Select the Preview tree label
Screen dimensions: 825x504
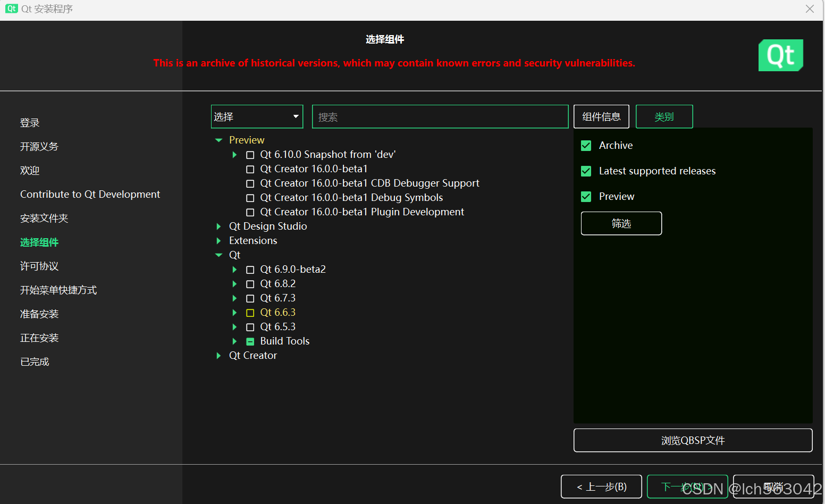(x=247, y=140)
